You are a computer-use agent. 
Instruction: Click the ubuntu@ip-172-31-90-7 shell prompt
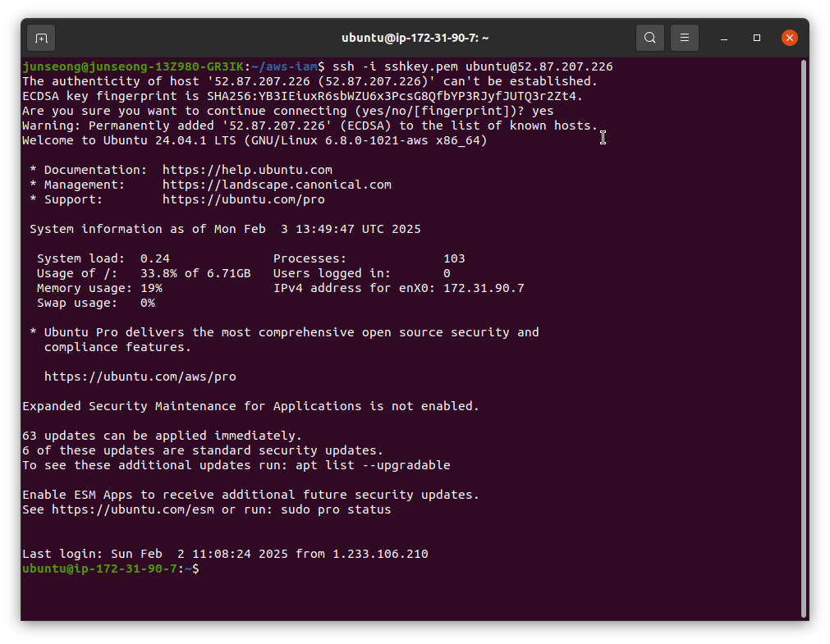(x=111, y=569)
